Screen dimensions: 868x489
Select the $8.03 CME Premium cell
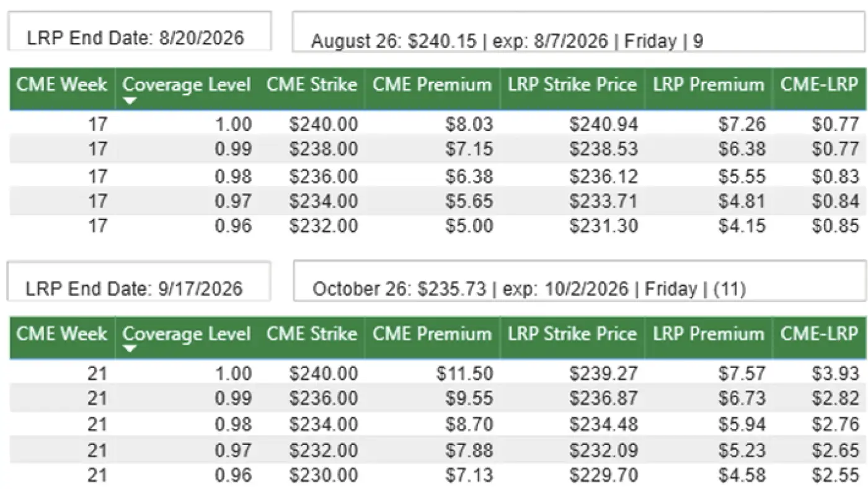pos(469,125)
